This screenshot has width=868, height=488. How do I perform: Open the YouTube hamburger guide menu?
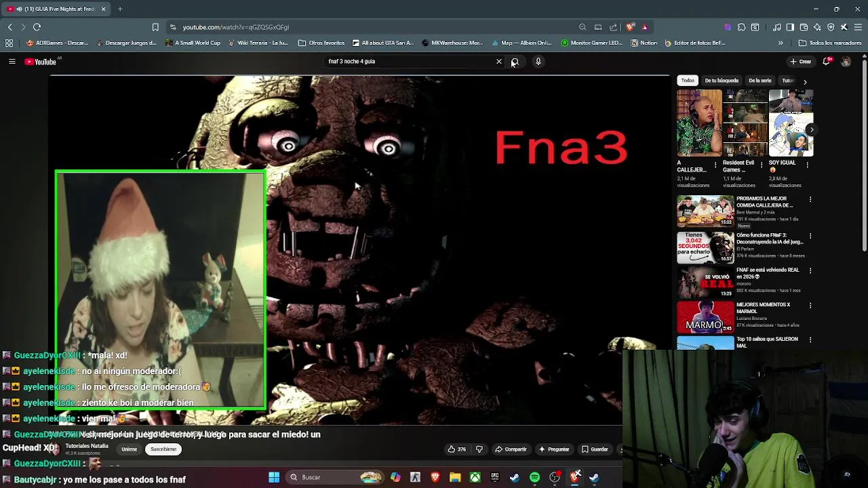pyautogui.click(x=12, y=62)
